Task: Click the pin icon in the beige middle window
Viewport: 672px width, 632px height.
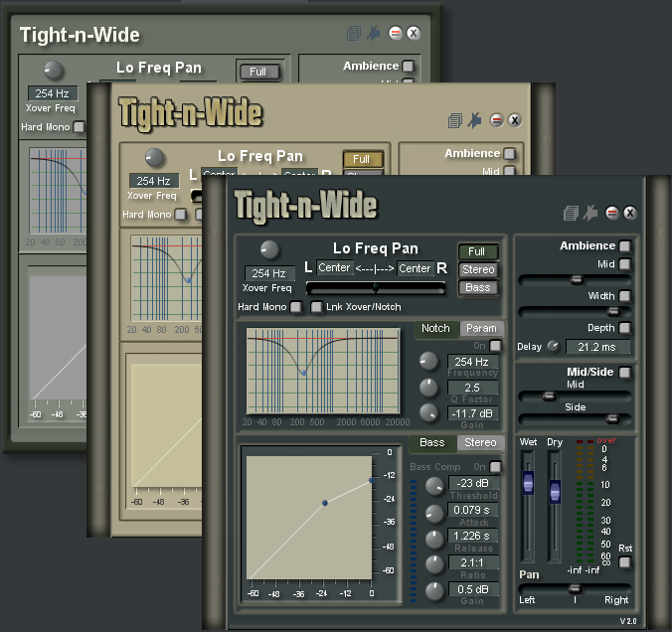Action: coord(474,120)
